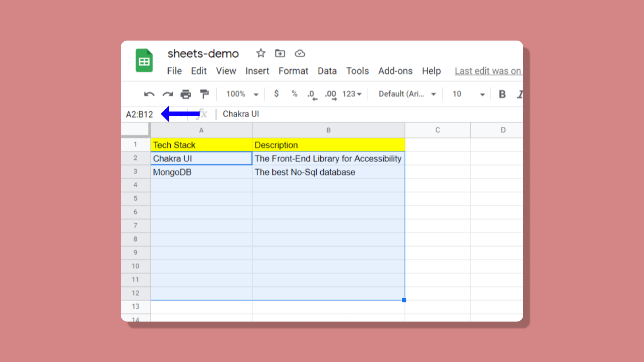The width and height of the screenshot is (644, 362).
Task: Click the undo arrow icon
Action: pyautogui.click(x=149, y=94)
